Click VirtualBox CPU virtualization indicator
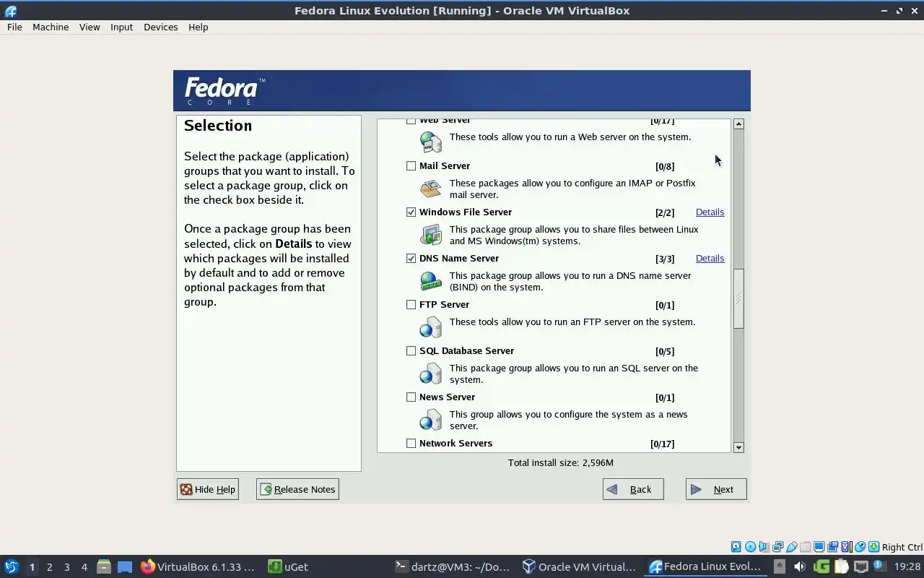This screenshot has width=924, height=578. 846,547
